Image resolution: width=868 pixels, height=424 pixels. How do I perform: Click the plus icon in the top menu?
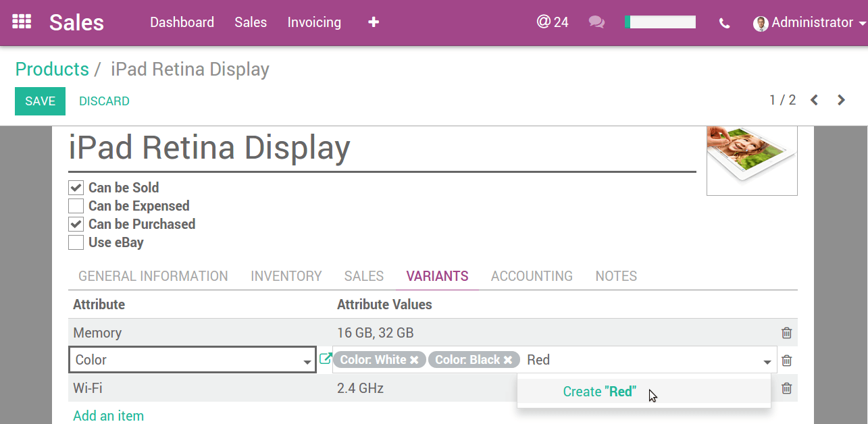coord(373,22)
